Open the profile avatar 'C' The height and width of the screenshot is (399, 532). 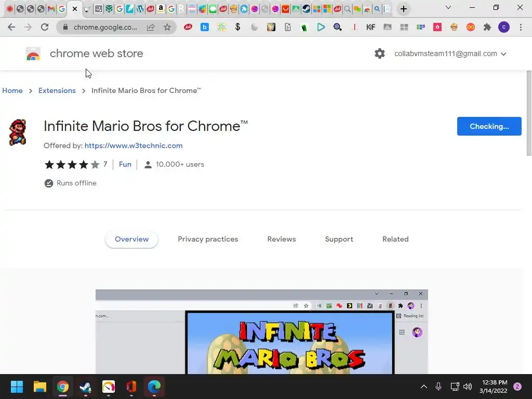click(x=504, y=27)
